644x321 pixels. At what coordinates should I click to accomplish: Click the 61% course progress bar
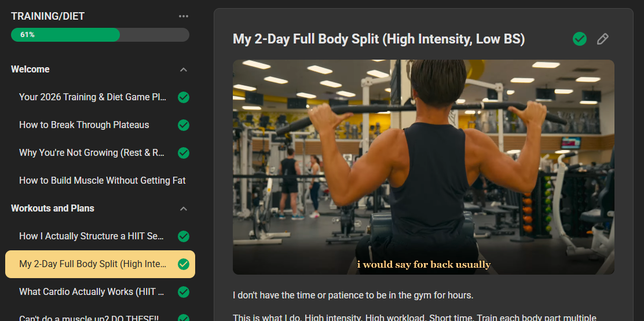[100, 35]
